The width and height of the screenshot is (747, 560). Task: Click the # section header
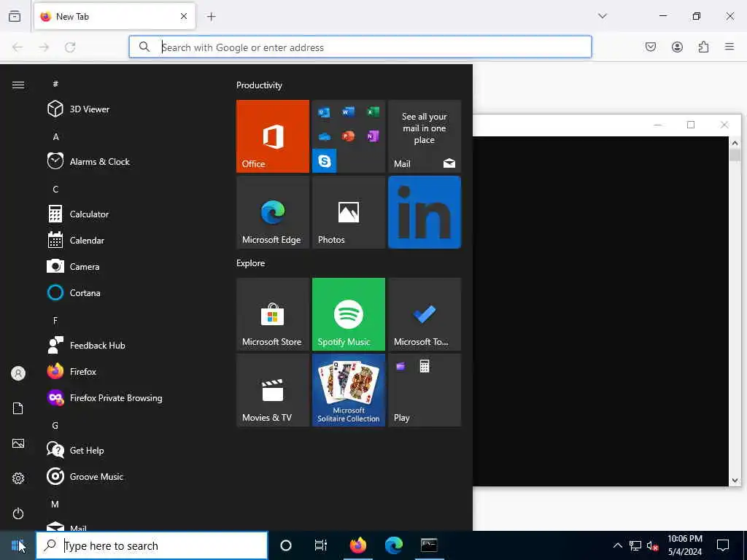pos(55,84)
